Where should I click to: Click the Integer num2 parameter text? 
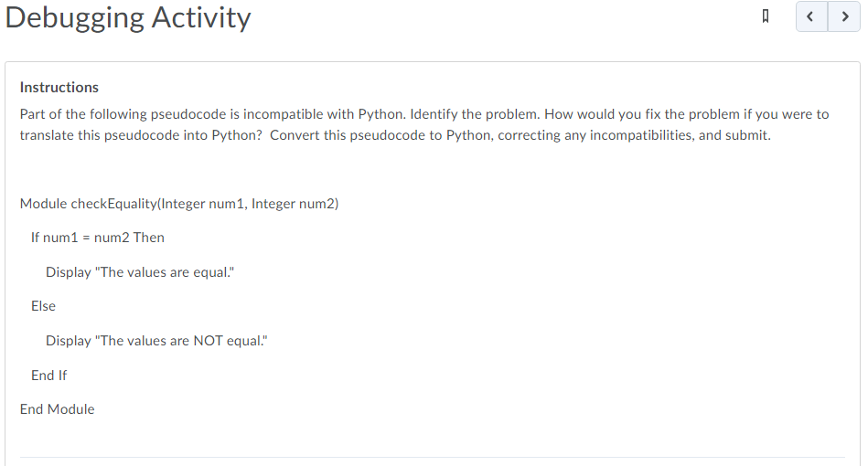(293, 204)
